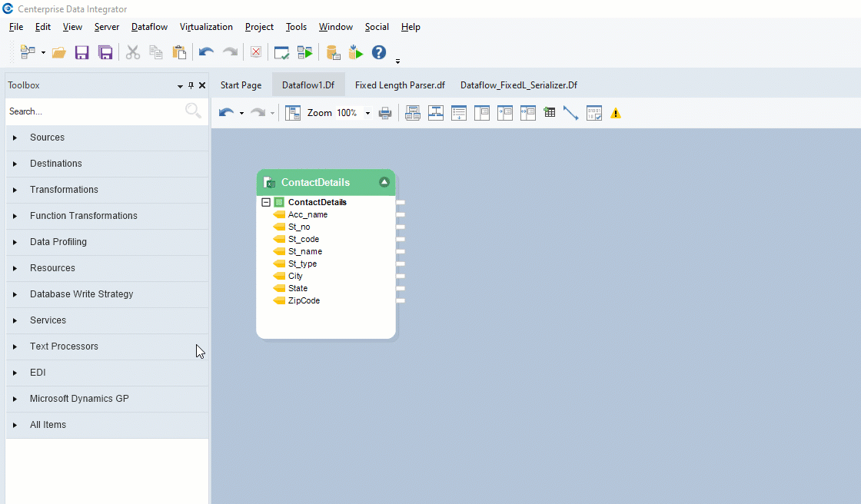Click the green-plus data grid icon
861x504 pixels.
click(549, 113)
